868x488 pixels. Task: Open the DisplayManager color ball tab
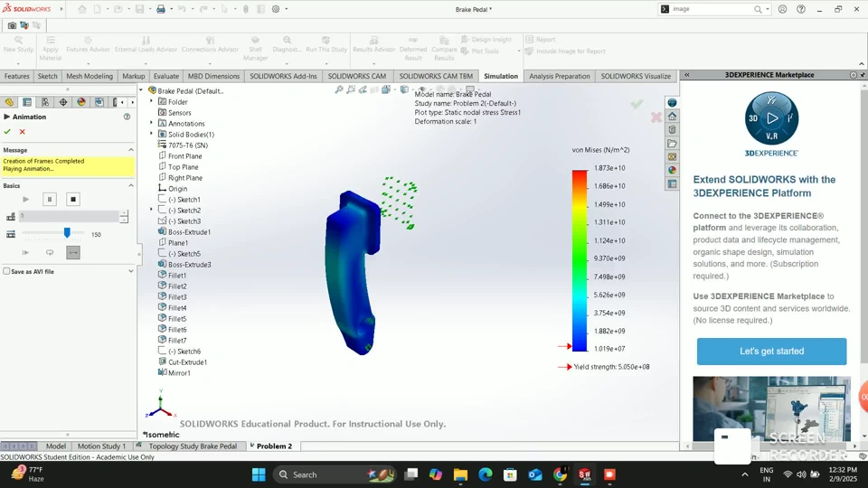[x=81, y=102]
